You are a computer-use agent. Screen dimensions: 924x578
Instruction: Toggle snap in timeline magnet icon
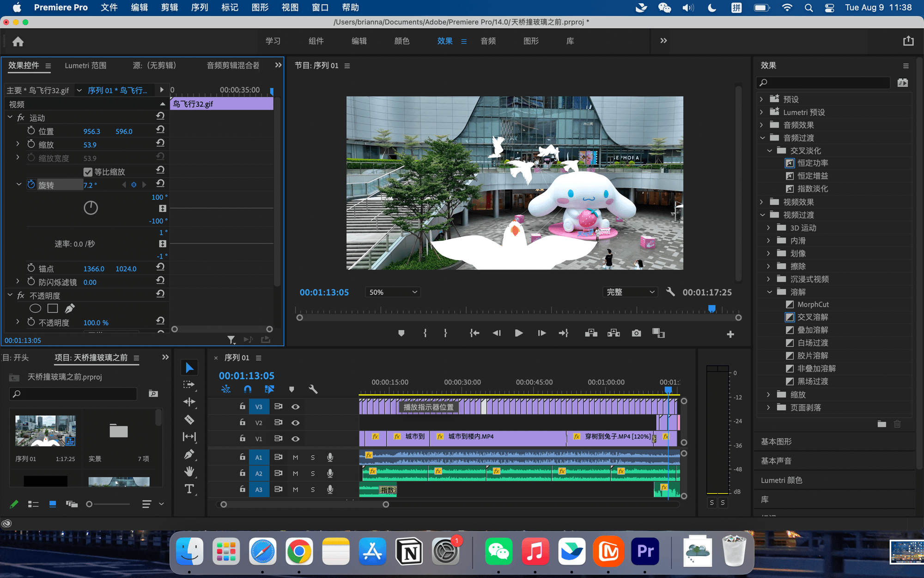coord(248,389)
